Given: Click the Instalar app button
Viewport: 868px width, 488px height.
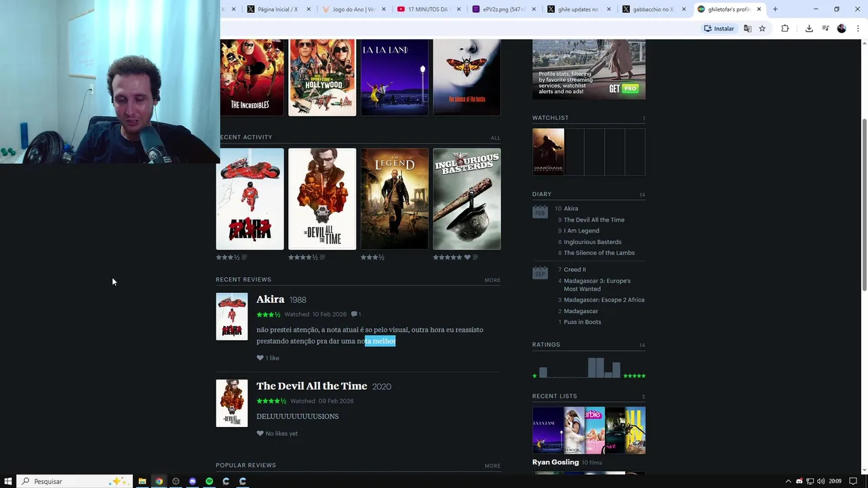Looking at the screenshot, I should coord(719,28).
